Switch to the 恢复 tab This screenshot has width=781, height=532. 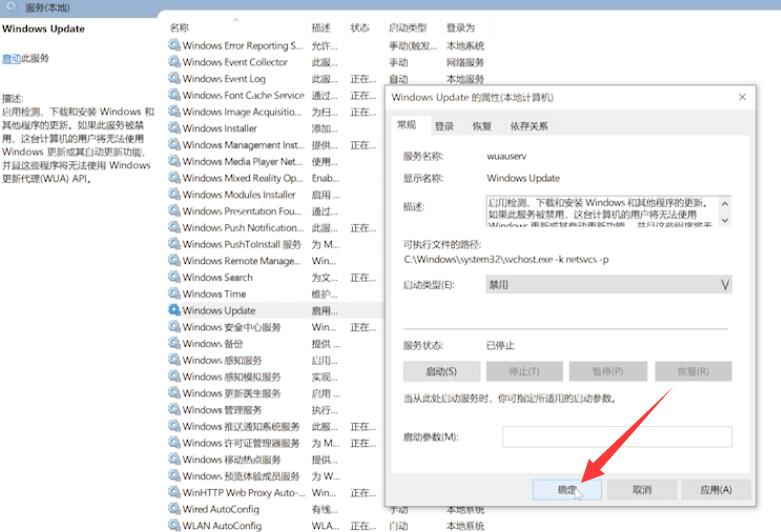click(482, 126)
